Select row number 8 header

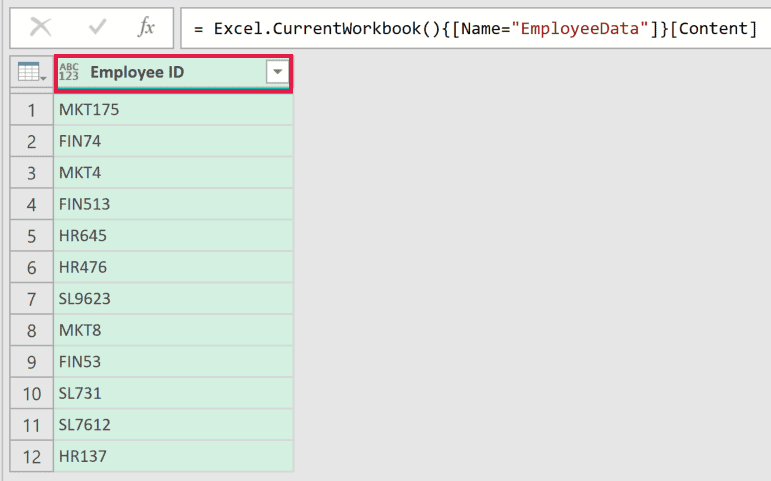point(31,330)
